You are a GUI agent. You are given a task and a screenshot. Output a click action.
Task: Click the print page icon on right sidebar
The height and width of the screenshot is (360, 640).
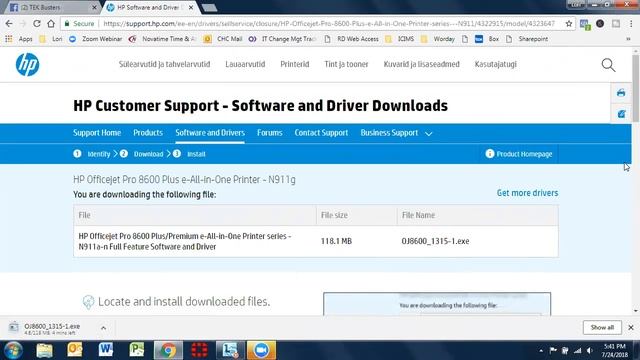(x=621, y=93)
